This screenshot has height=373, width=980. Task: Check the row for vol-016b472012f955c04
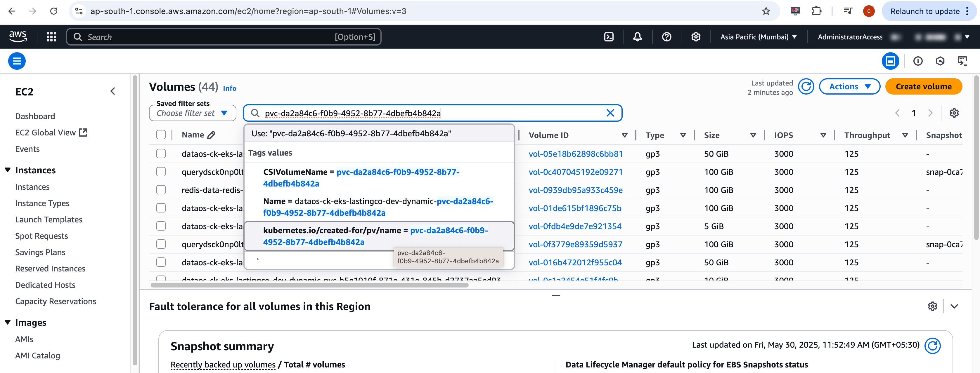161,262
